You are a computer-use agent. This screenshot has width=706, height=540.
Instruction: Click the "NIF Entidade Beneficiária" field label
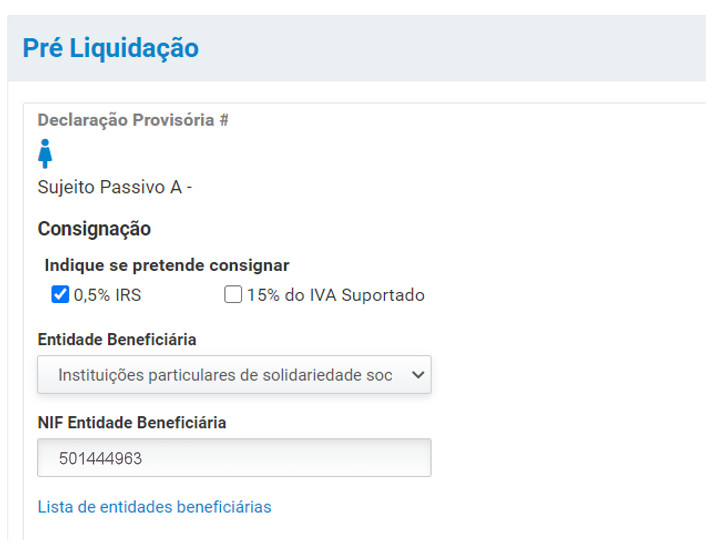pyautogui.click(x=132, y=423)
